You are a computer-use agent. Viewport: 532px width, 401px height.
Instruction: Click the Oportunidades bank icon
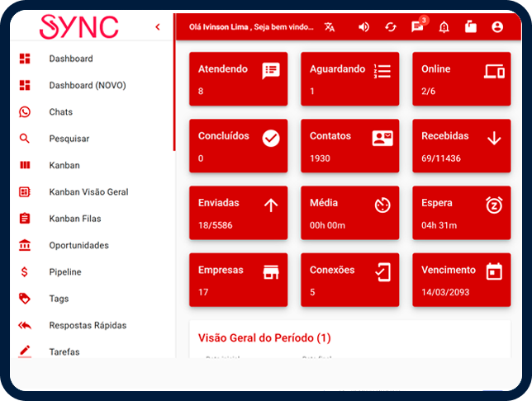25,245
